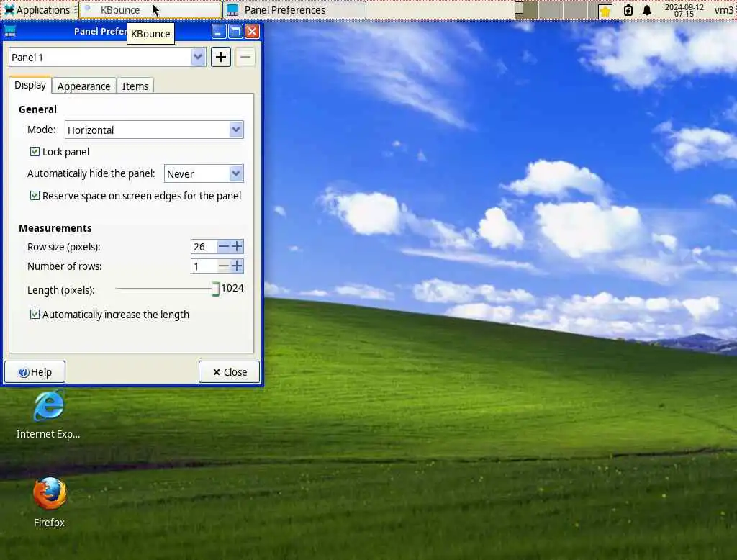Select the Internet Explorer desktop icon
This screenshot has width=737, height=560.
click(48, 415)
